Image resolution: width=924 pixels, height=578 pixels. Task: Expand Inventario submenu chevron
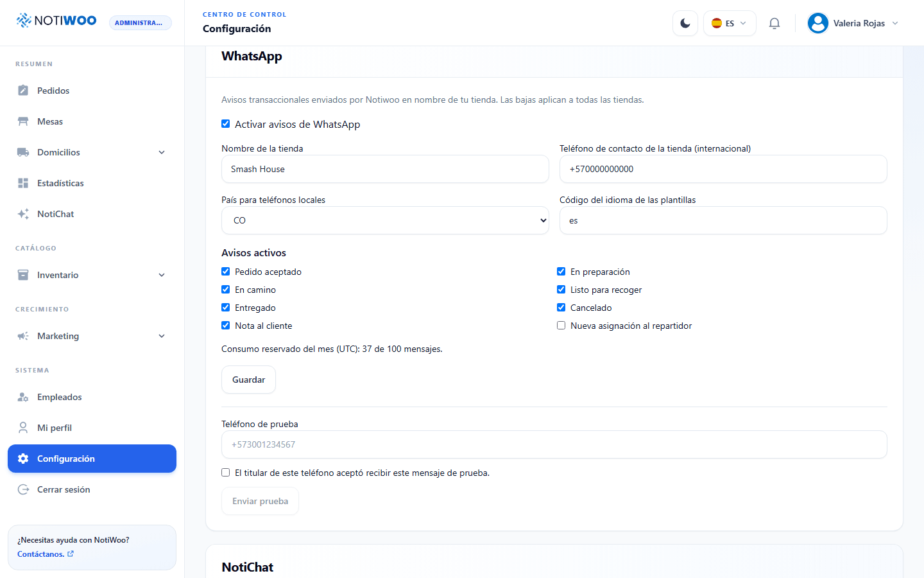point(162,275)
